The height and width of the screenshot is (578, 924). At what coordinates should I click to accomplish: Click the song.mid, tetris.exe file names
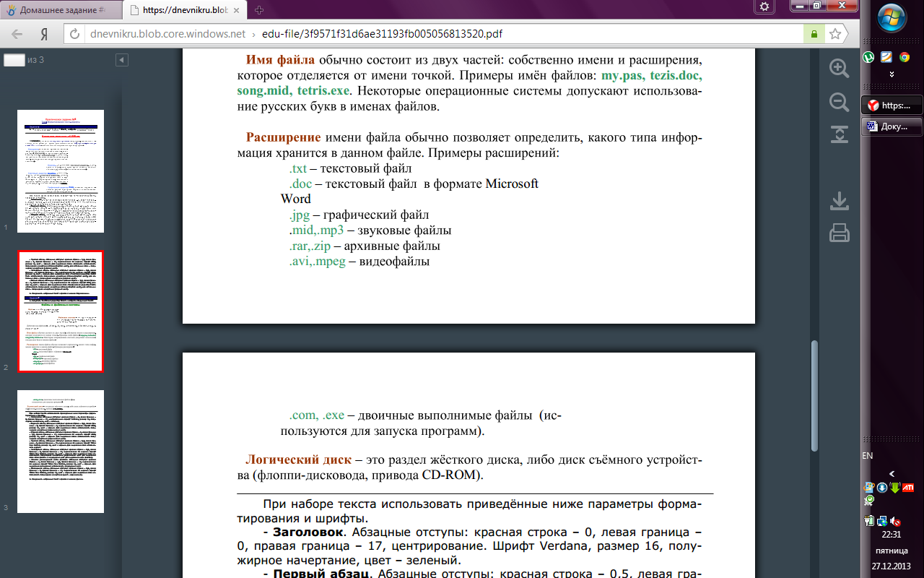tap(293, 92)
